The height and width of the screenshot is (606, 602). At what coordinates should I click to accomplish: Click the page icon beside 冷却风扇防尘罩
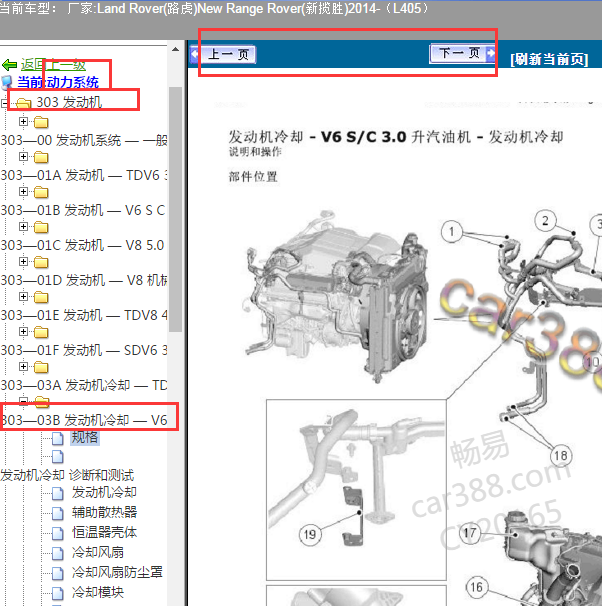[58, 573]
